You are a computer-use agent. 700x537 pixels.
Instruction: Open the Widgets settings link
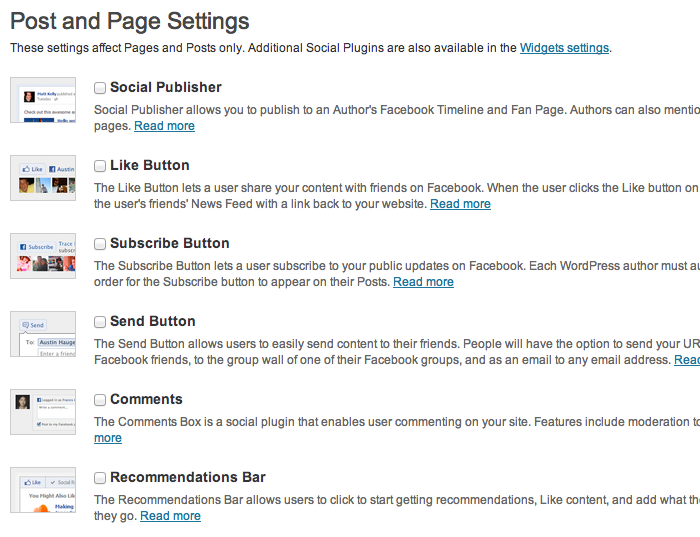point(564,48)
